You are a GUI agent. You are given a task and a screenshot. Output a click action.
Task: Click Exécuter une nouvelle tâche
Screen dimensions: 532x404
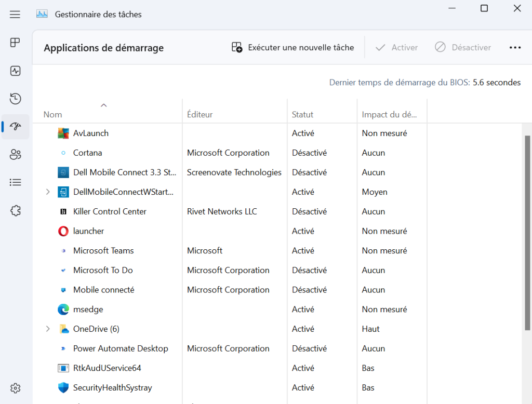[293, 47]
